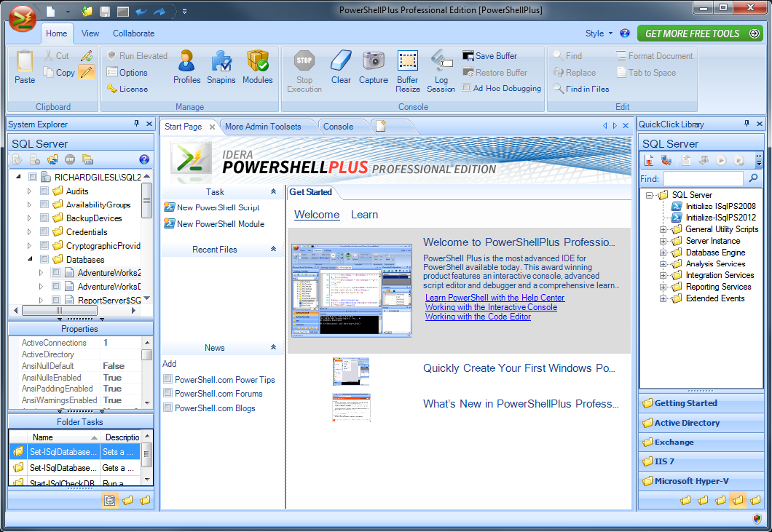Open Working with the Code Editor link
This screenshot has width=772, height=532.
478,317
